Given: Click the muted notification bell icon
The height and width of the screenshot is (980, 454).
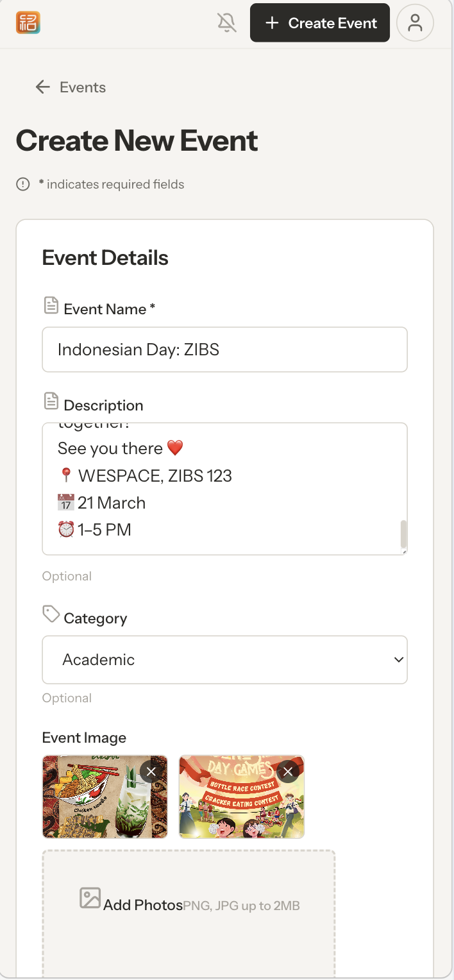Looking at the screenshot, I should click(226, 22).
